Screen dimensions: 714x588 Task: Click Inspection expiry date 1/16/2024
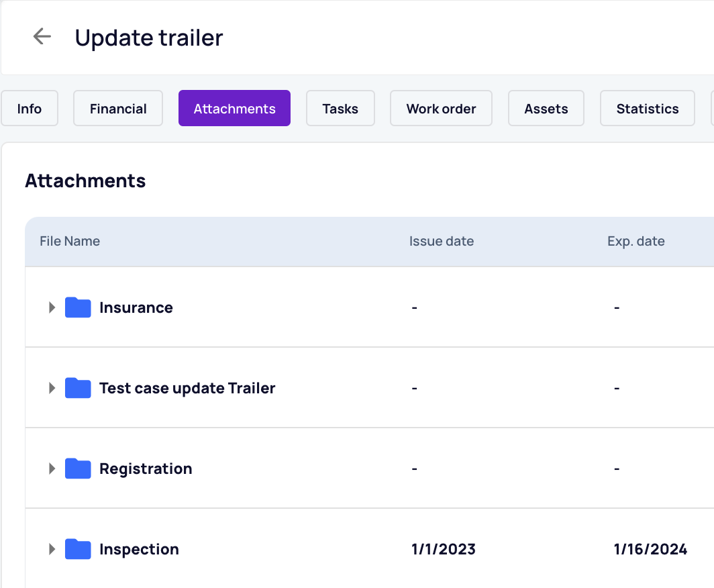(x=650, y=549)
